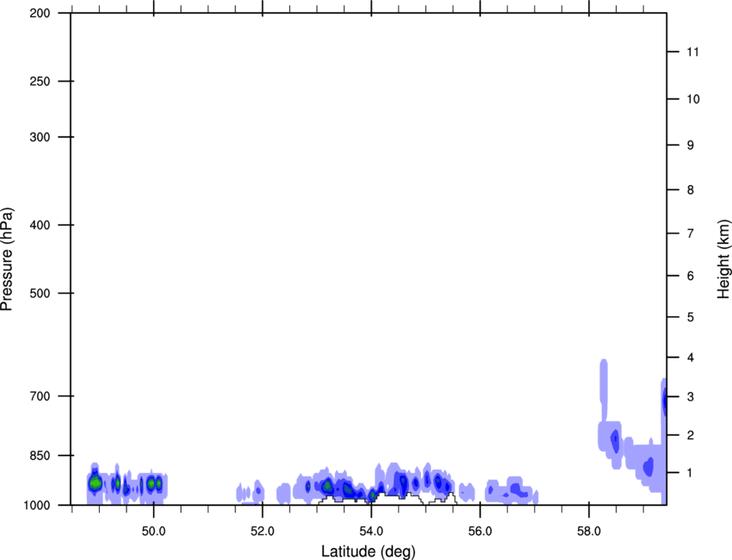732x560 pixels.
Task: Click the 50.0 latitude tick label
Action: (153, 532)
